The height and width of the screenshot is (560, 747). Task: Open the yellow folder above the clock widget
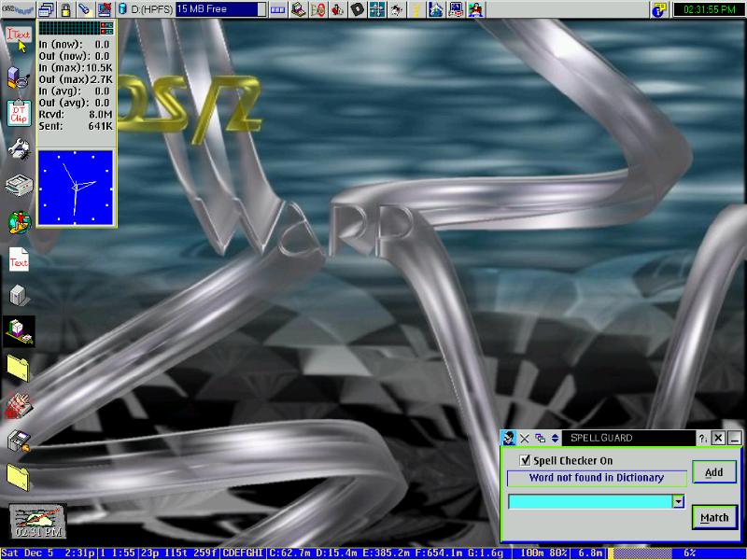[x=19, y=477]
